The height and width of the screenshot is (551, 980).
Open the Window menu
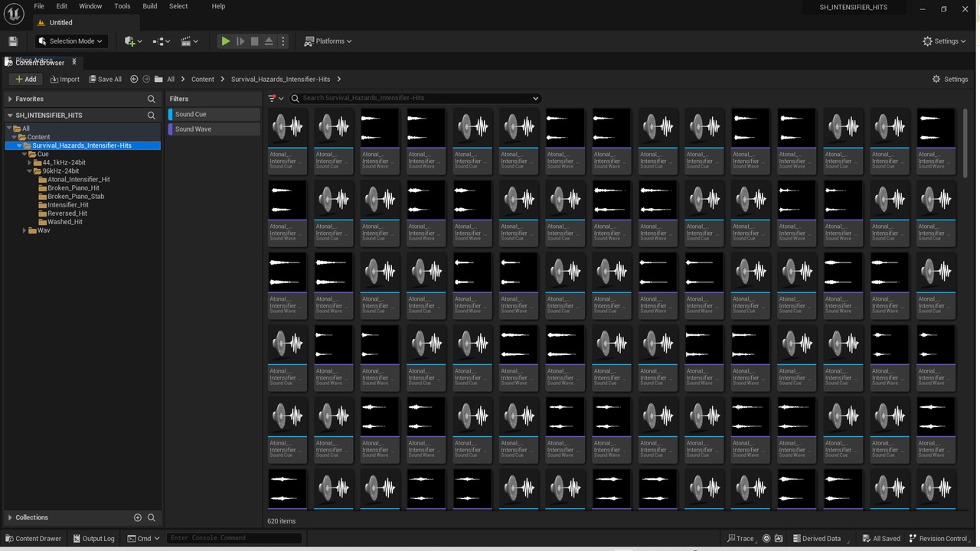pyautogui.click(x=90, y=6)
